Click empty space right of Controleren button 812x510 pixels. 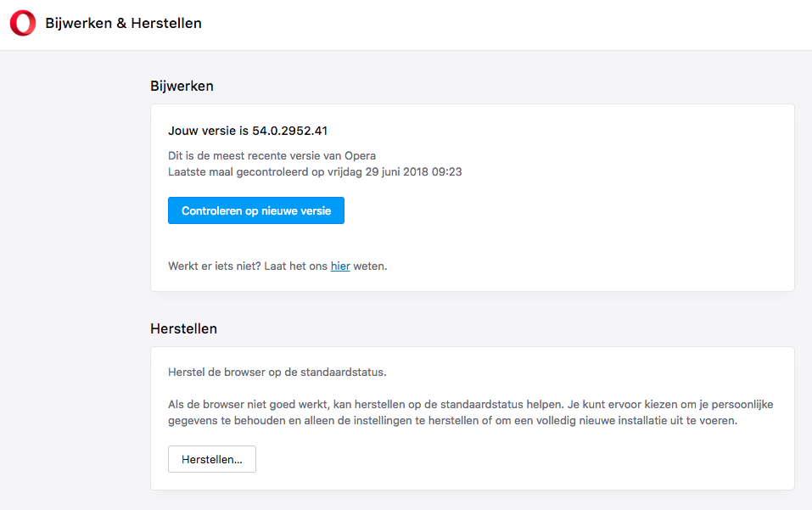(x=552, y=210)
